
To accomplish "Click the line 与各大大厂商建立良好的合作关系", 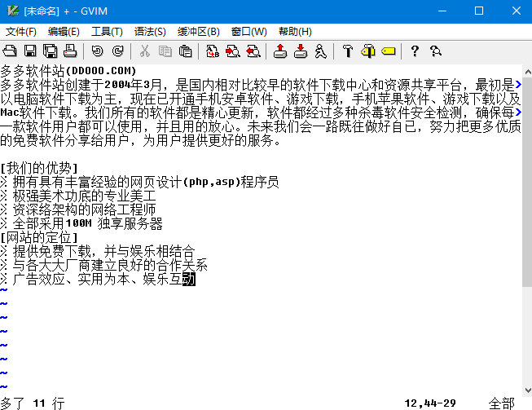I will (x=103, y=266).
